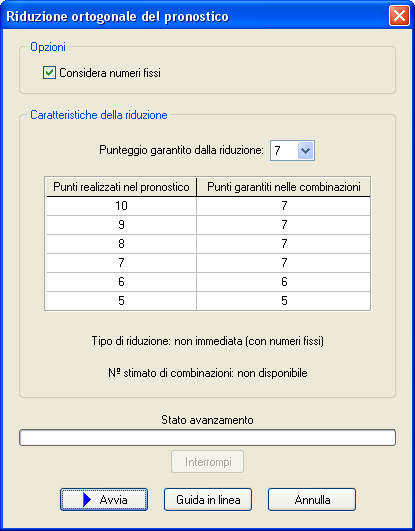
Task: Close the Riduzione ortogonale dialog window
Action: coord(399,16)
